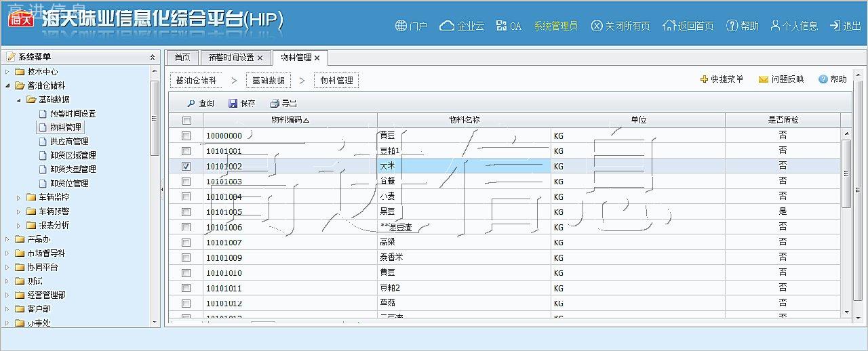Viewport: 868px width, 351px height.
Task: Click the 查询 search magnifier icon
Action: click(191, 104)
